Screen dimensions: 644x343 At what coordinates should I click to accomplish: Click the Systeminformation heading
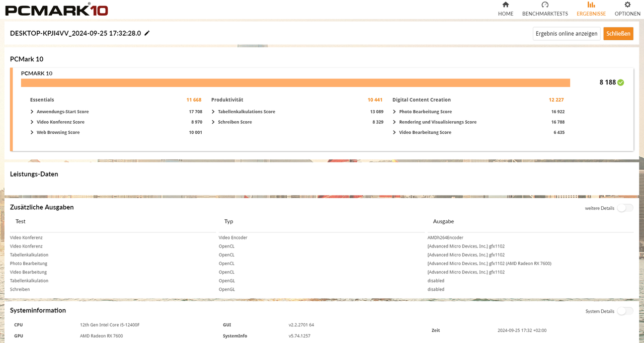pyautogui.click(x=38, y=310)
